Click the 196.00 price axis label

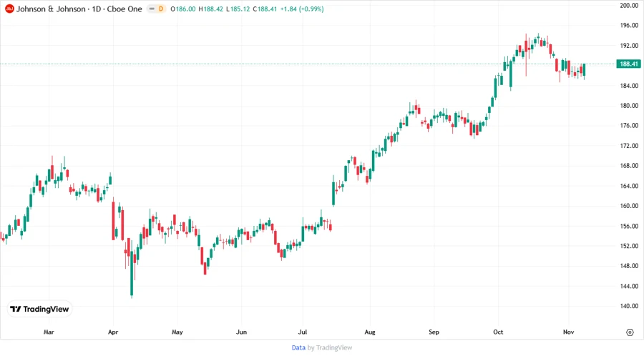pos(629,26)
